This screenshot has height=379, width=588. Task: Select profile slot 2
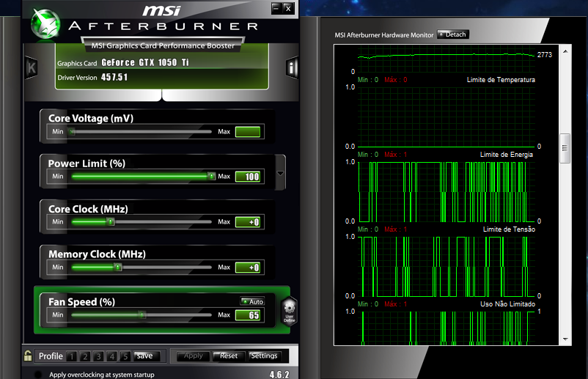[85, 356]
